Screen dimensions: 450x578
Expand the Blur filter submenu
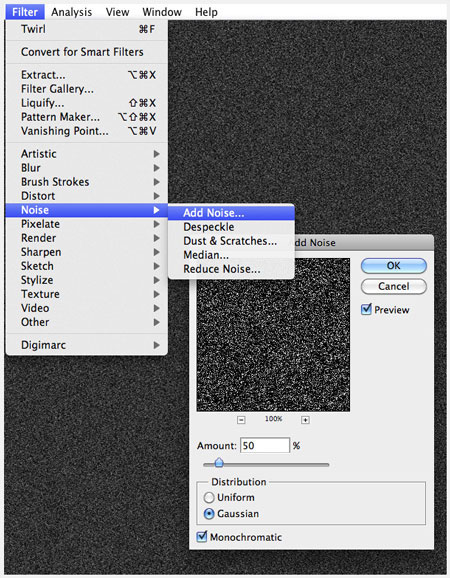point(87,168)
